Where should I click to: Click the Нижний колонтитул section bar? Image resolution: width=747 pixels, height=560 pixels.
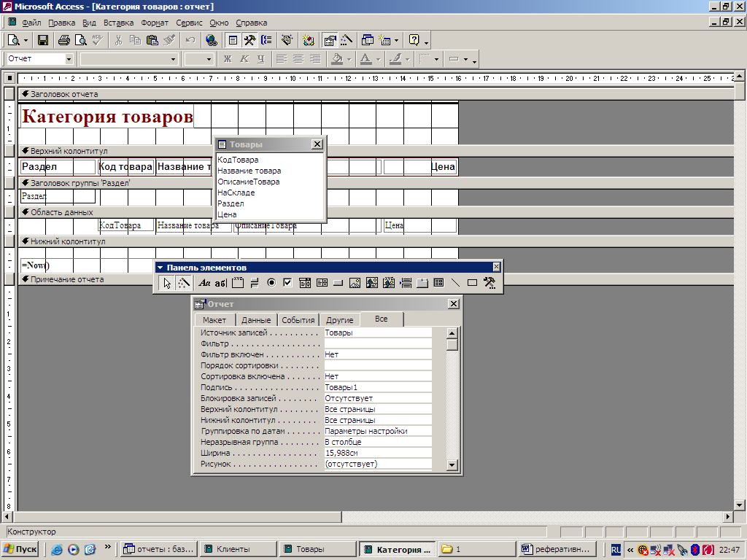[x=376, y=241]
